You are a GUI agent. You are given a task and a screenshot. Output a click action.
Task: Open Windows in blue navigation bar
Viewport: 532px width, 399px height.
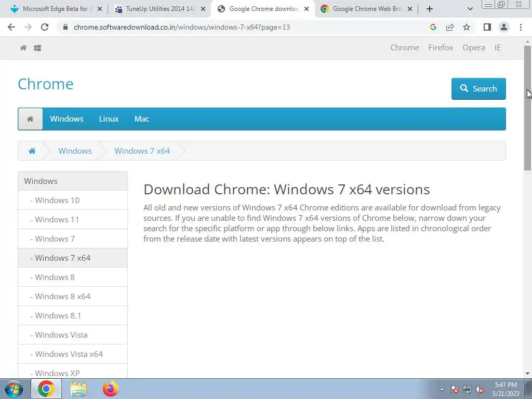coord(66,119)
